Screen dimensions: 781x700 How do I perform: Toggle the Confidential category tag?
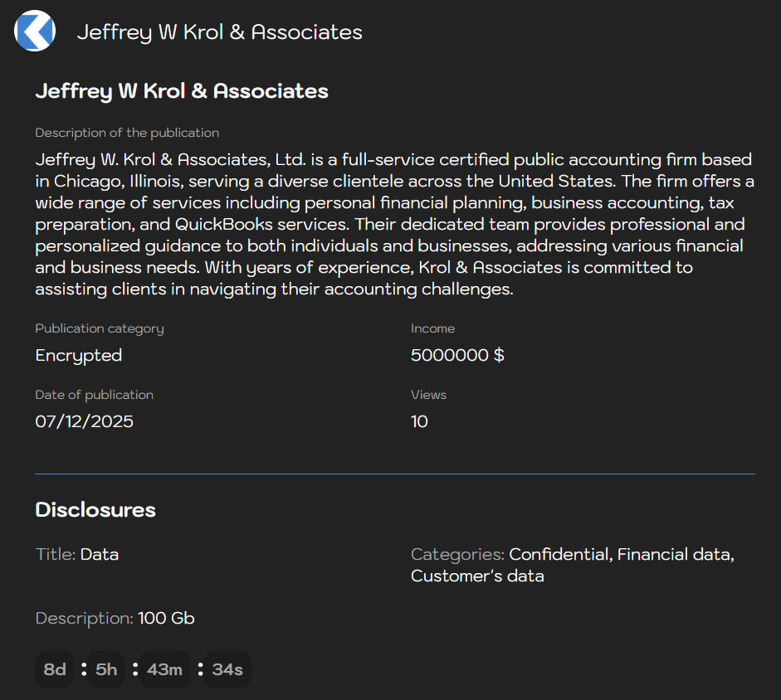coord(558,554)
